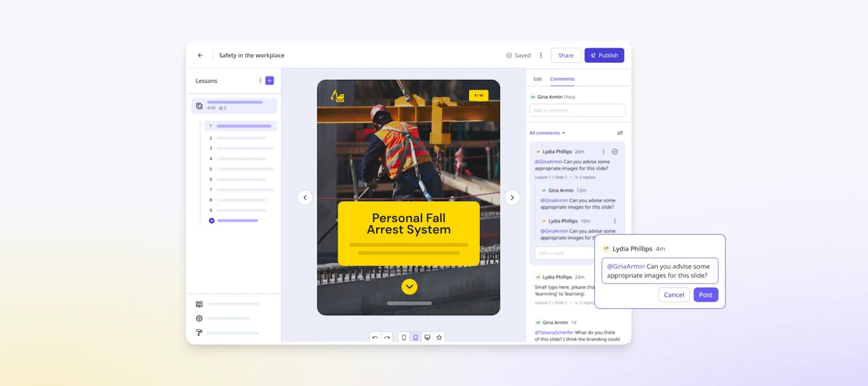Open options for Lydia Phillips 24m comment
This screenshot has width=868, height=386.
[603, 152]
